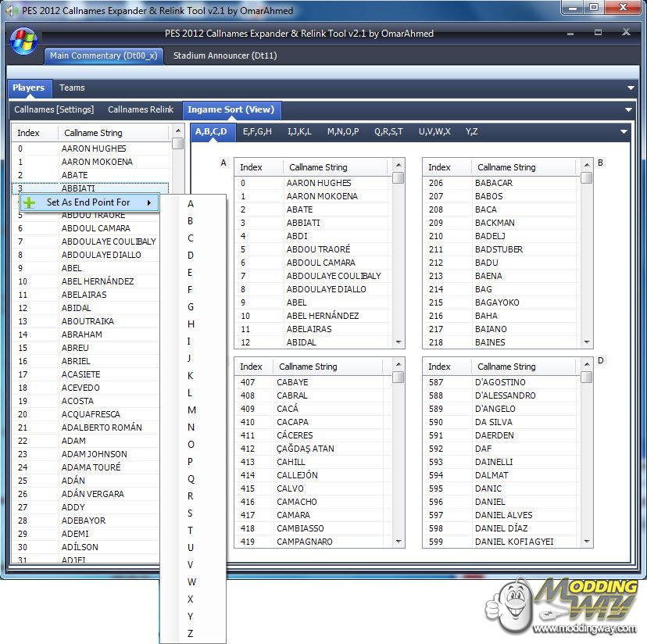Screen dimensions: 647x644
Task: Open dropdown arrow at right of letter-group tabs
Action: pos(624,132)
